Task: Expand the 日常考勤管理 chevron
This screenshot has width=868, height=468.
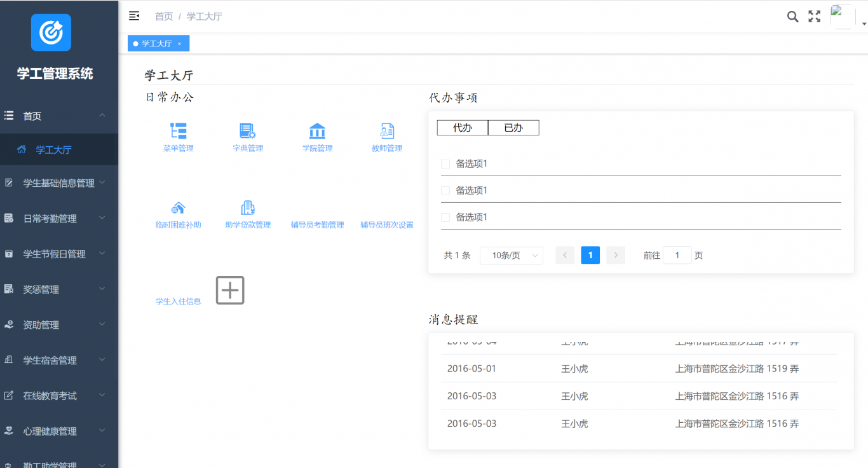Action: (102, 218)
